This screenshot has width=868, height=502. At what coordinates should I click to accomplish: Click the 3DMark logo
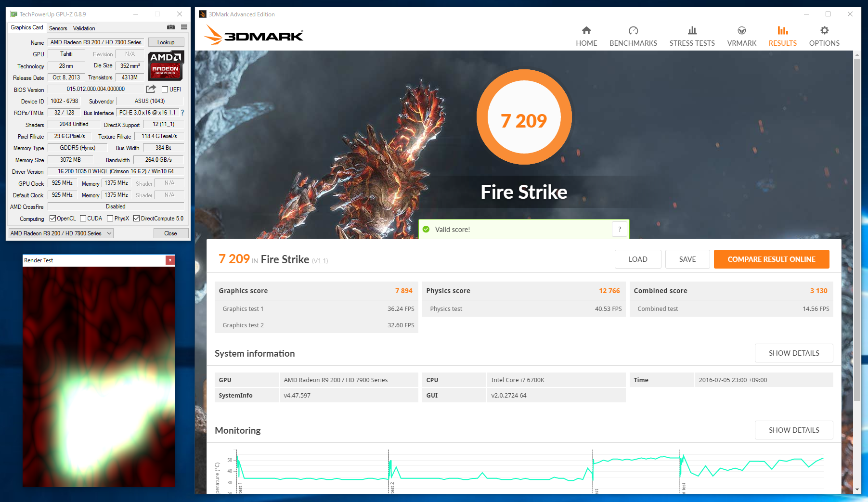(254, 35)
